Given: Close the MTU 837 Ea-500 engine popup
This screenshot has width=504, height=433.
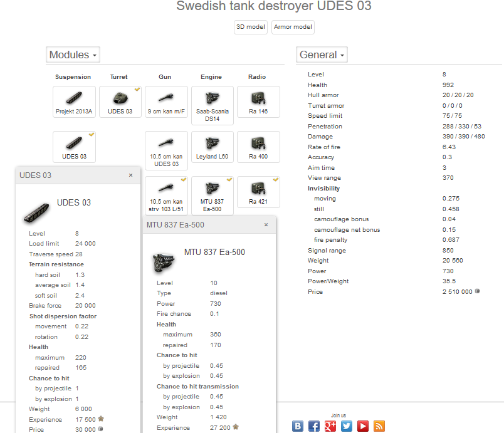Looking at the screenshot, I should (x=266, y=225).
